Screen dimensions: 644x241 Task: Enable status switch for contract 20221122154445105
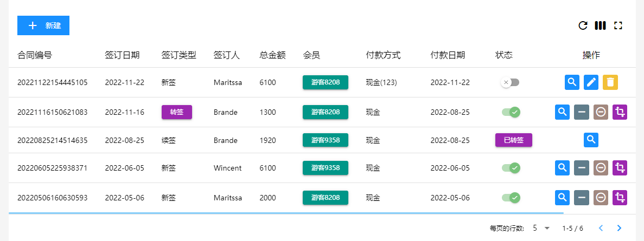[x=510, y=82]
